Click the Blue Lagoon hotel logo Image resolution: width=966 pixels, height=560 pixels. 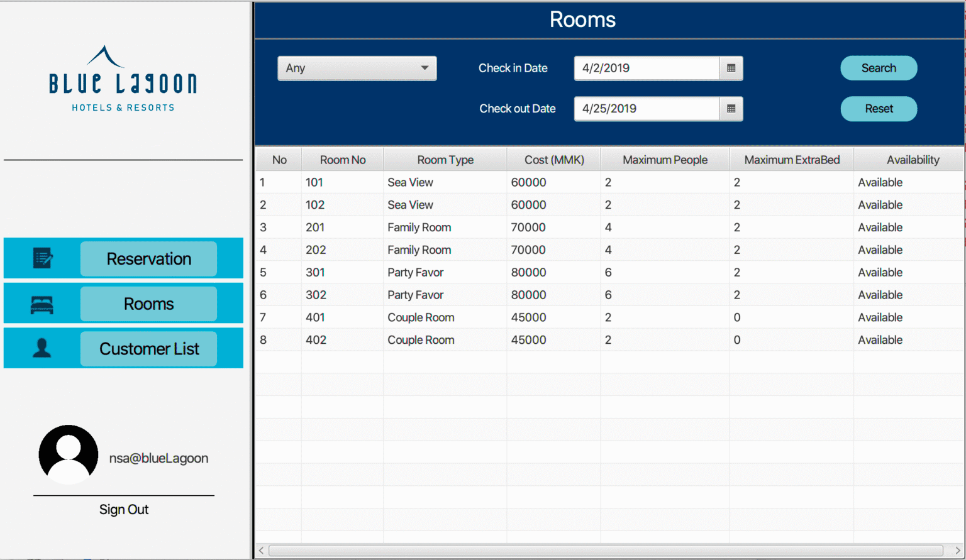(123, 77)
